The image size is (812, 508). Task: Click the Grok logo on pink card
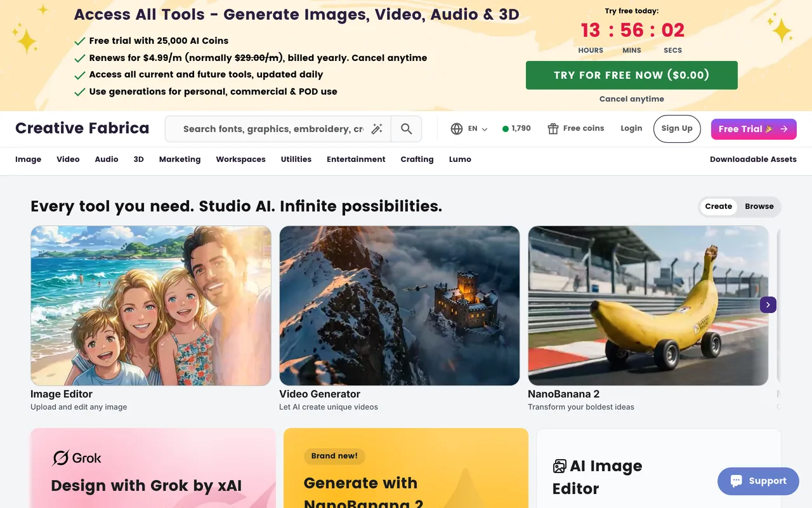coord(77,458)
